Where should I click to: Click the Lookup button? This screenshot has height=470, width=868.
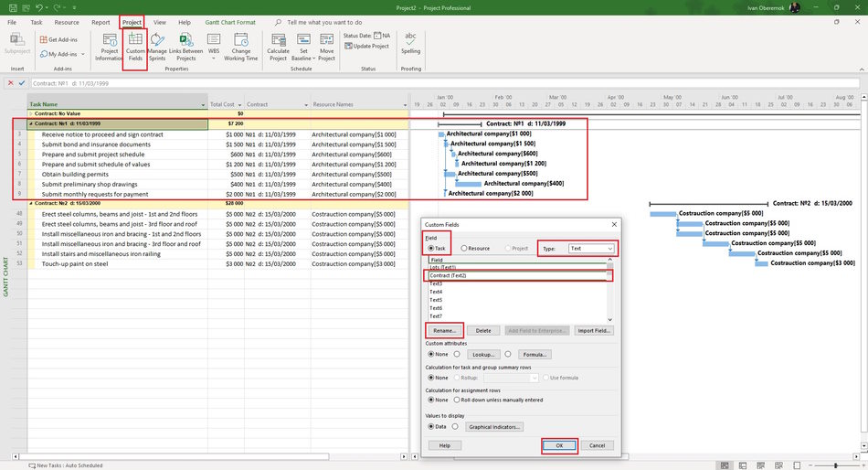483,354
